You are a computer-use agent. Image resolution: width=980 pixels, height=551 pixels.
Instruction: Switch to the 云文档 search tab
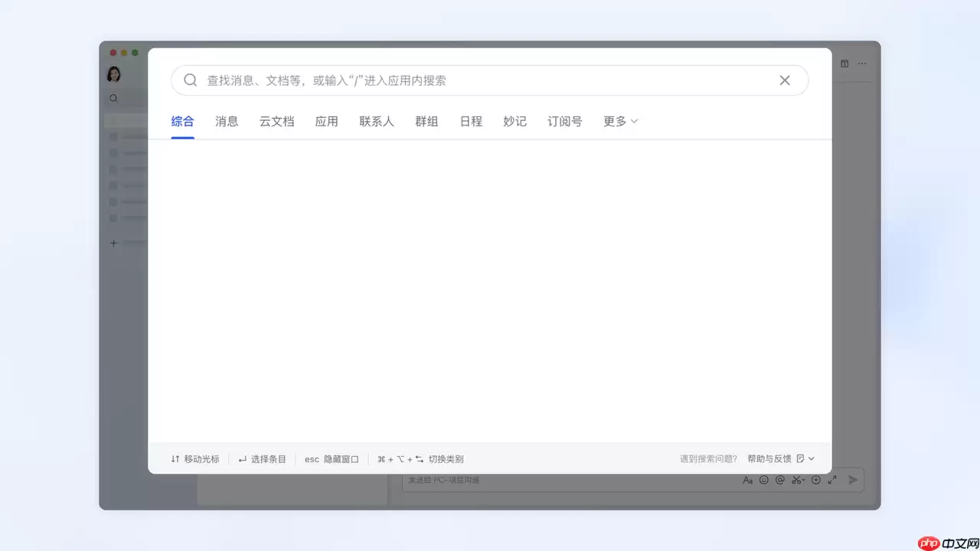[276, 121]
